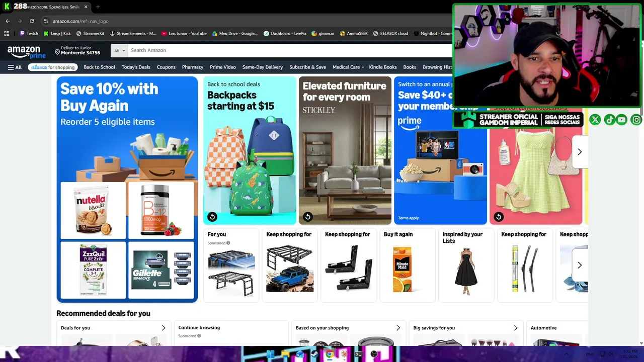The height and width of the screenshot is (362, 644).
Task: Open the search category All dropdown
Action: 119,50
